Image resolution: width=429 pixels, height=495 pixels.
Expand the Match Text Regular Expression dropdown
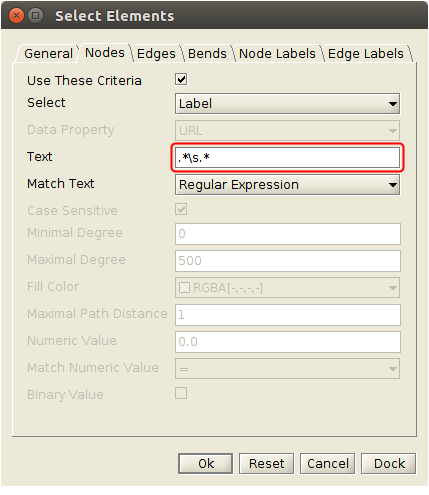(287, 185)
